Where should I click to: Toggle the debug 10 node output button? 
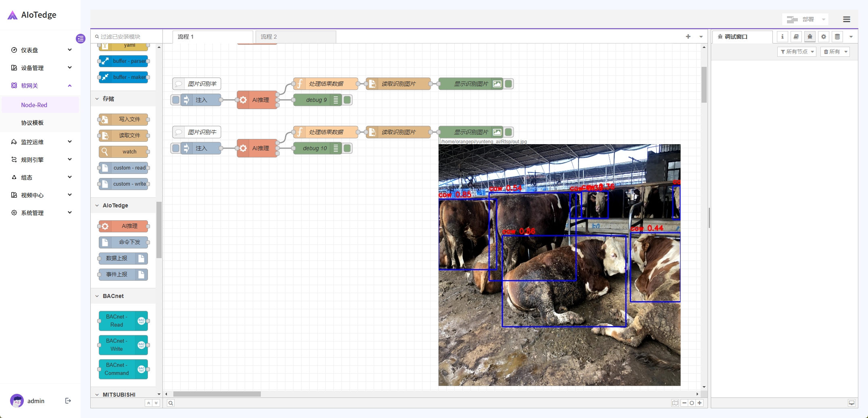click(x=347, y=148)
